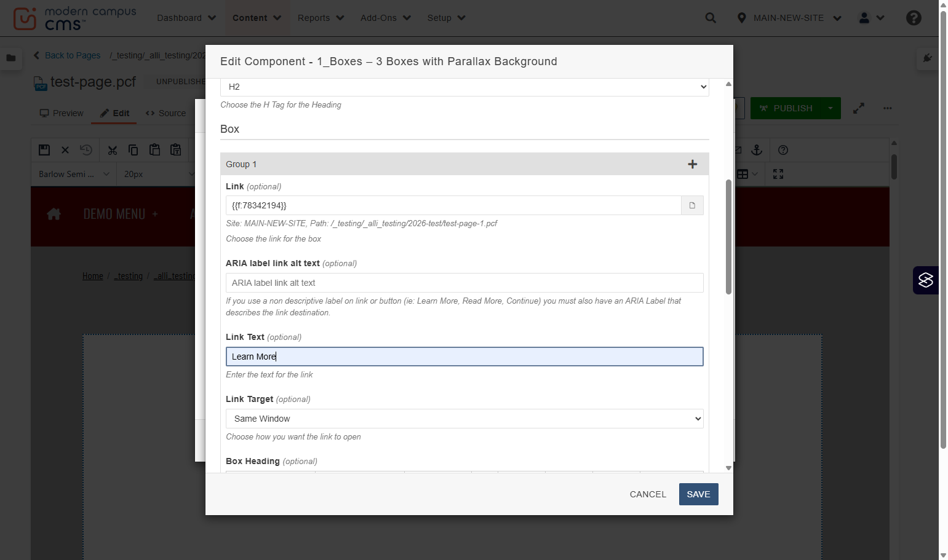Open the more options ellipsis icon

pyautogui.click(x=887, y=108)
